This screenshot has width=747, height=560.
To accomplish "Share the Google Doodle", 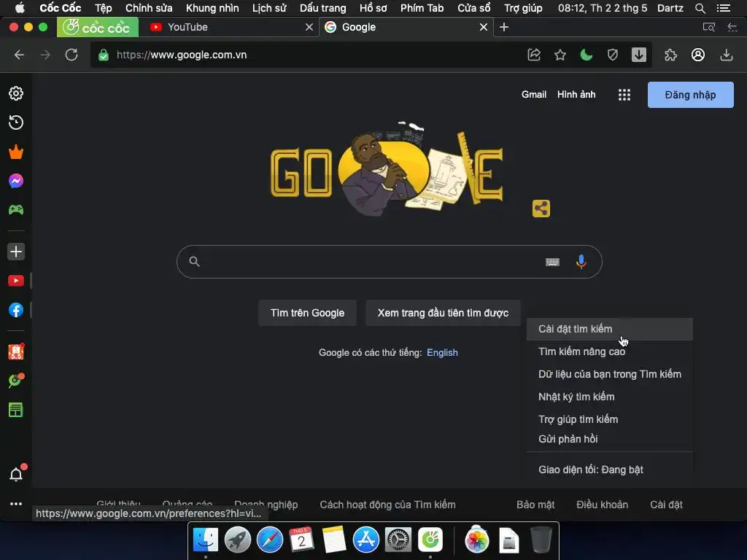I will coord(541,208).
